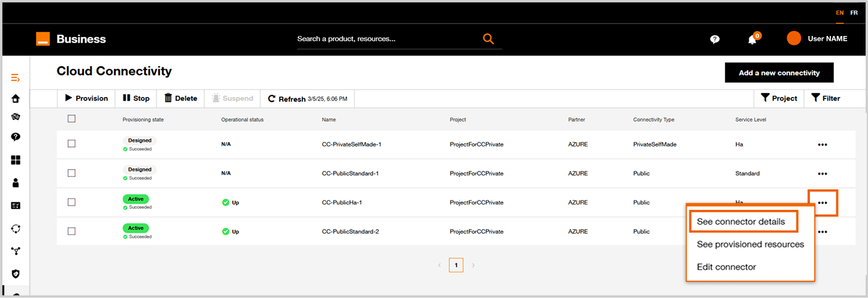
Task: Click Active badge of CC-PublicHa-1
Action: [x=136, y=198]
